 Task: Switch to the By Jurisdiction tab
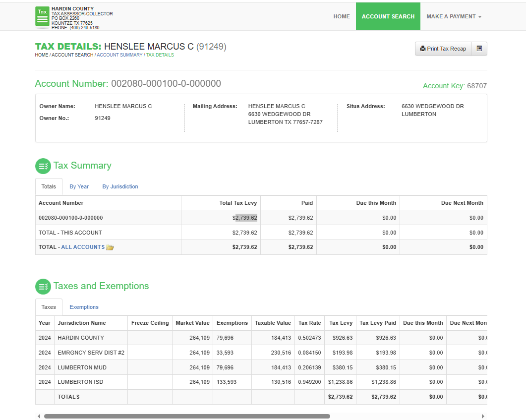(x=120, y=186)
